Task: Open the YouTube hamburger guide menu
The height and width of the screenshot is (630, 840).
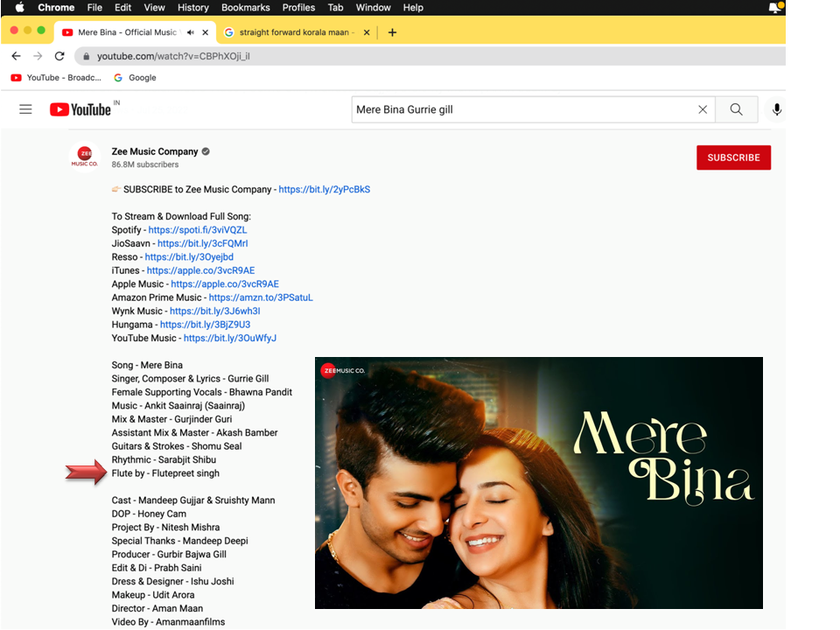Action: (x=25, y=109)
